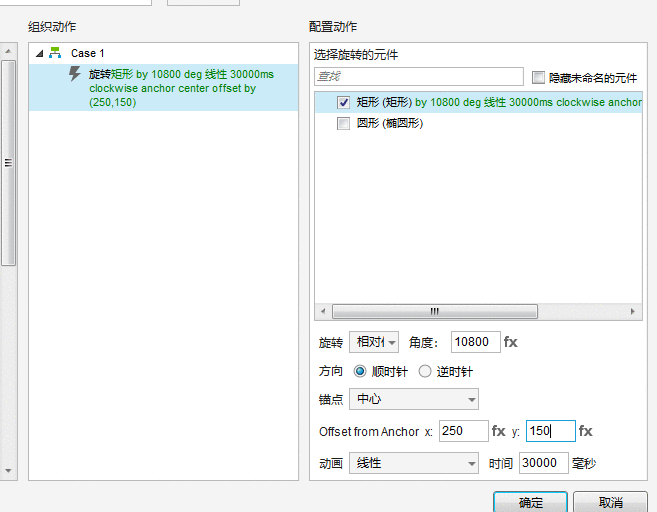This screenshot has width=657, height=512.
Task: Click the fx button after offset y
Action: tap(585, 431)
